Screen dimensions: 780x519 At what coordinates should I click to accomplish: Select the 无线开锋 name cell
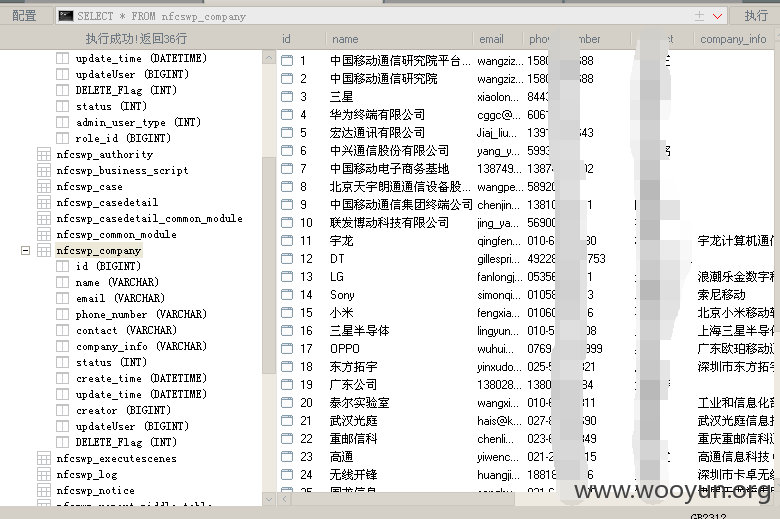354,475
